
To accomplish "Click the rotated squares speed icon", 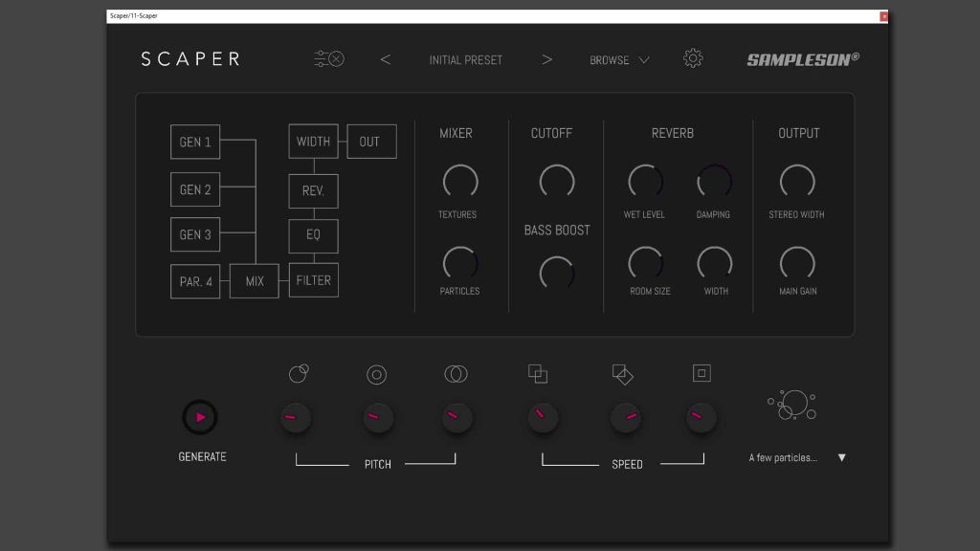I will pos(622,374).
